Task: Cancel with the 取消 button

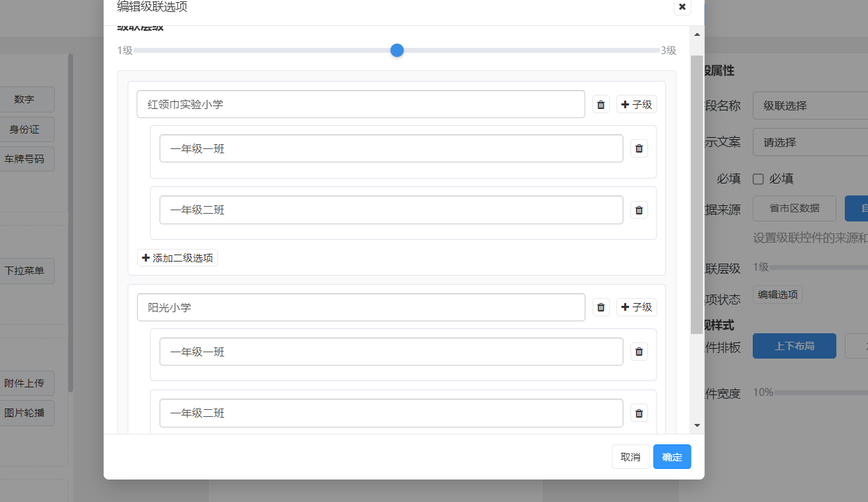Action: [630, 457]
